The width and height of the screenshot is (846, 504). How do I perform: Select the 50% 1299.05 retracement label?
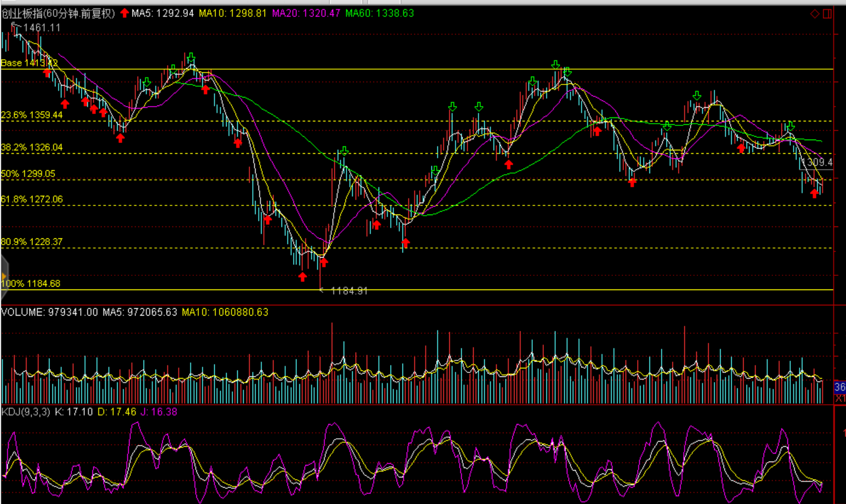(x=28, y=174)
